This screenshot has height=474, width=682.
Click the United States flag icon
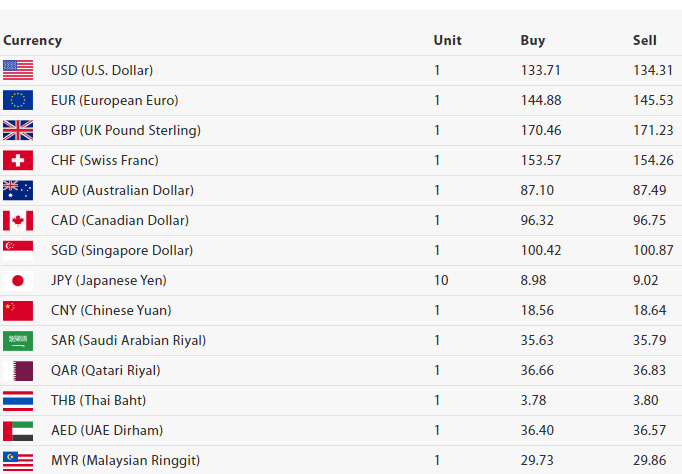tap(18, 70)
